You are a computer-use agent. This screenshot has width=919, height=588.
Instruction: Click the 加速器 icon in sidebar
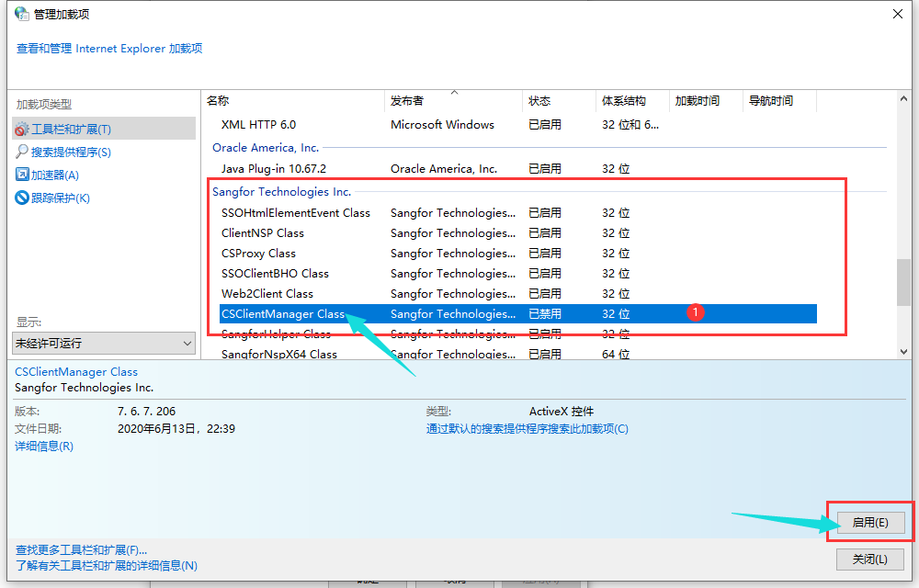pos(22,175)
